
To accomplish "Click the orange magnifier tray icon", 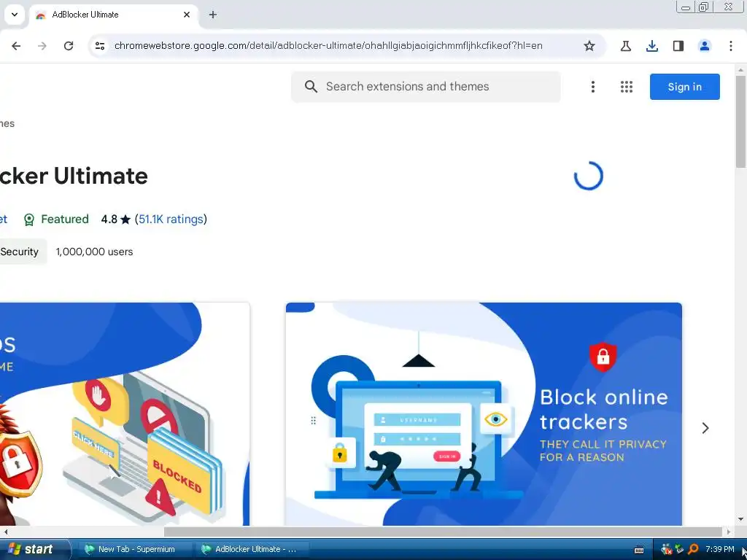I will coord(693,550).
